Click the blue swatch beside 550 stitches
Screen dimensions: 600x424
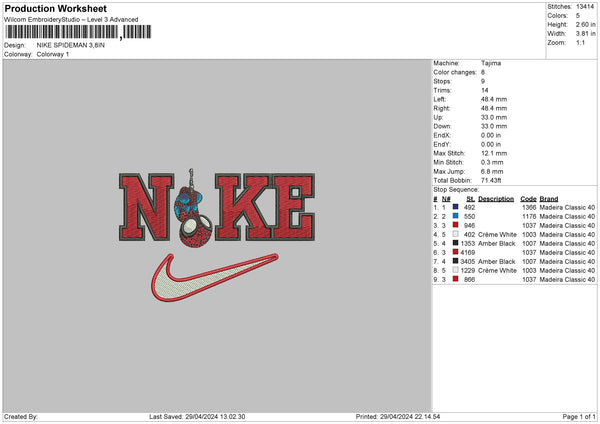(455, 216)
